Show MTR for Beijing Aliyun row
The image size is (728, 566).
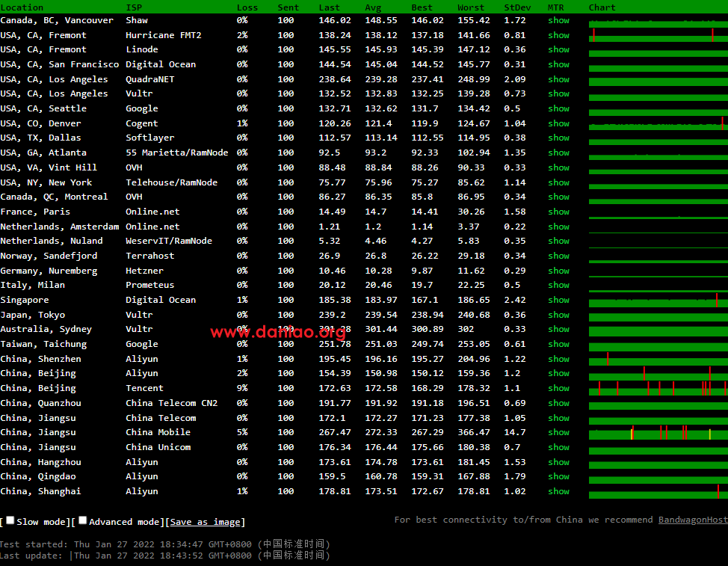(x=558, y=373)
